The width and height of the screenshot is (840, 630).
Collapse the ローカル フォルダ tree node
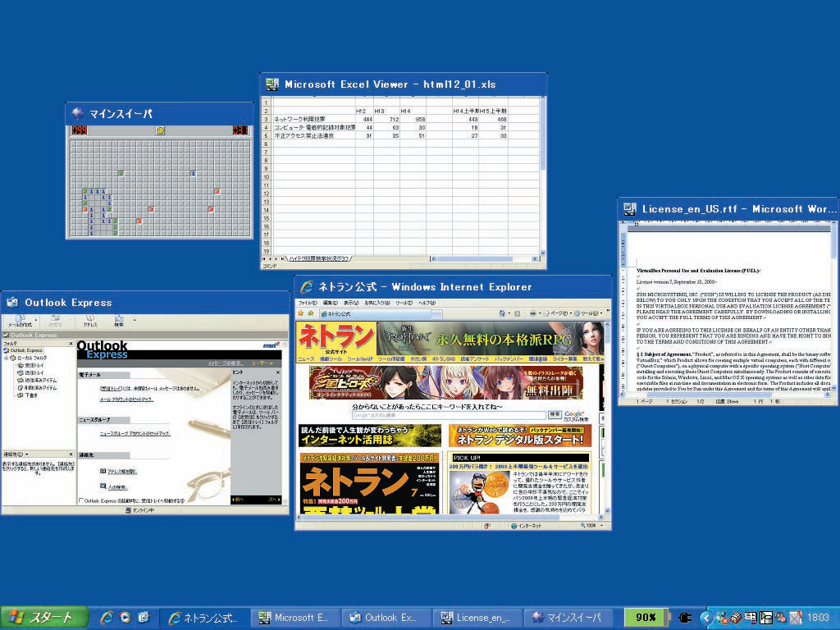pyautogui.click(x=7, y=358)
